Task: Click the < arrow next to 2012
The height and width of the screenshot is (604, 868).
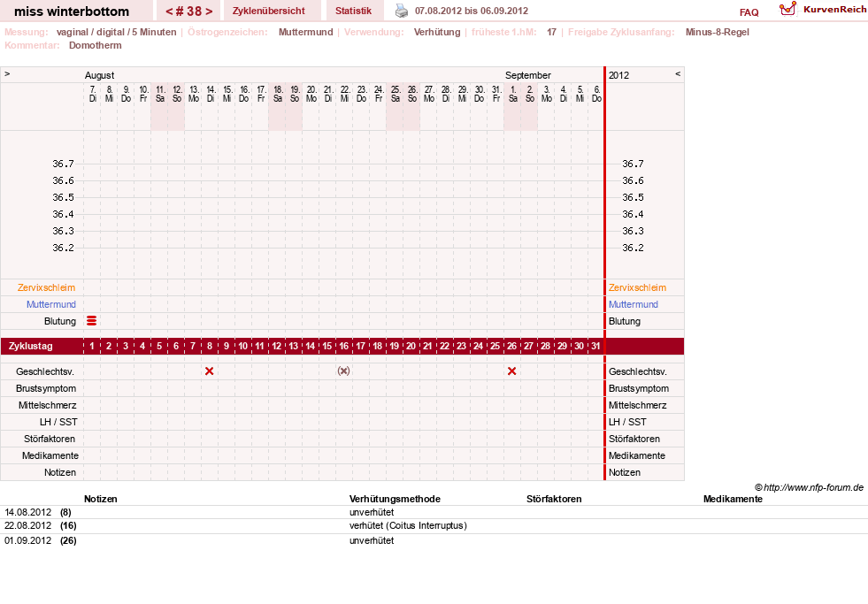Action: [x=678, y=73]
